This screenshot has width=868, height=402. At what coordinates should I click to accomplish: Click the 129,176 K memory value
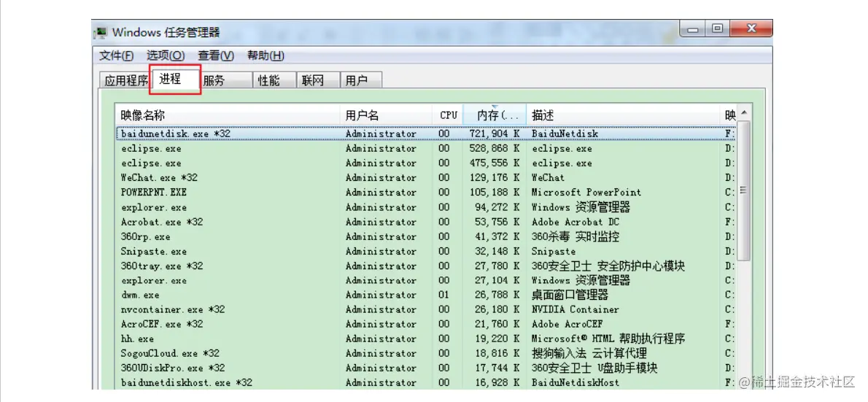point(494,178)
